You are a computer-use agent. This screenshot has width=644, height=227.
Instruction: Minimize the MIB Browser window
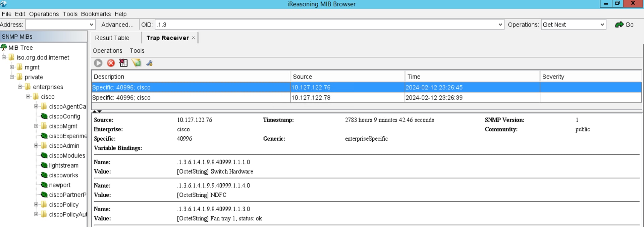click(606, 4)
